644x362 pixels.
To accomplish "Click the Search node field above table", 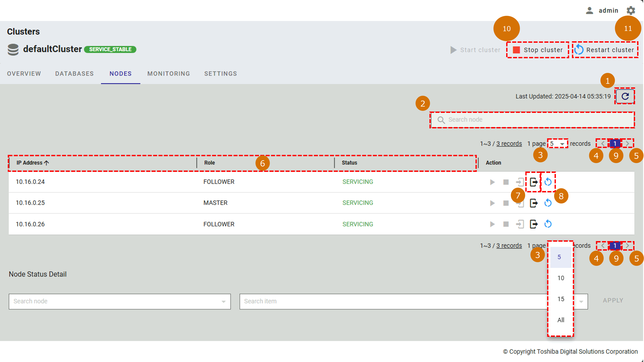I will [532, 120].
